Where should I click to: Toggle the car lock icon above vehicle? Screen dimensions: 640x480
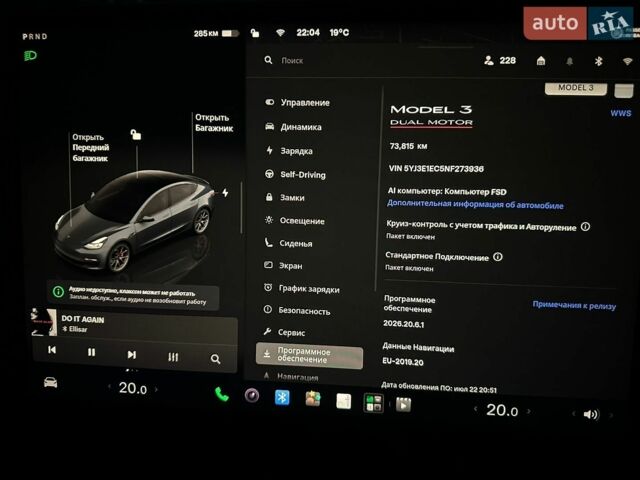(136, 134)
